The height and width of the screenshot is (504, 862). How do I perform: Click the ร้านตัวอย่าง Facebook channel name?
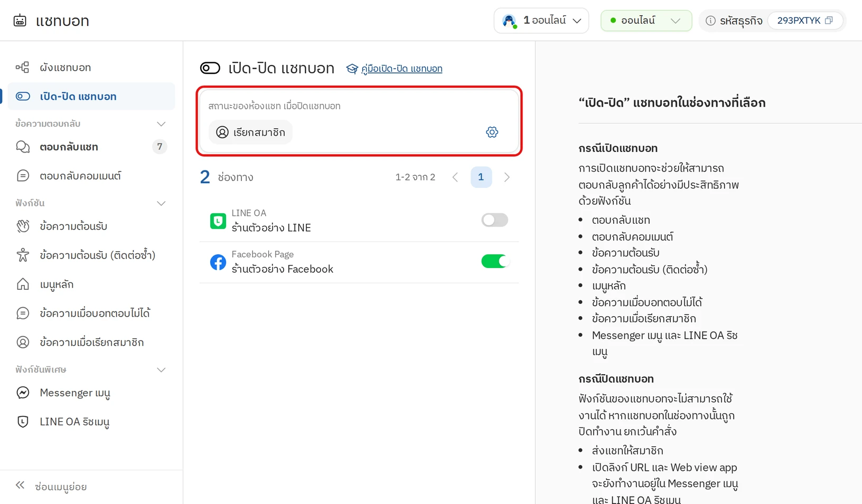click(283, 269)
